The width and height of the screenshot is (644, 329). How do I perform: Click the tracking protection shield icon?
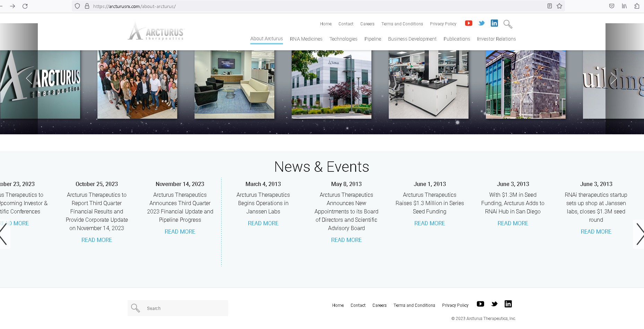pos(77,6)
